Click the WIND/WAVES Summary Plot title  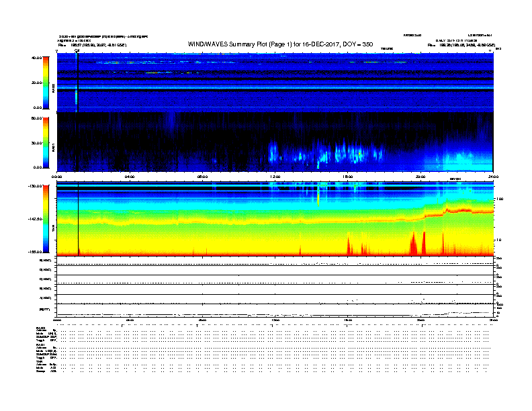280,44
